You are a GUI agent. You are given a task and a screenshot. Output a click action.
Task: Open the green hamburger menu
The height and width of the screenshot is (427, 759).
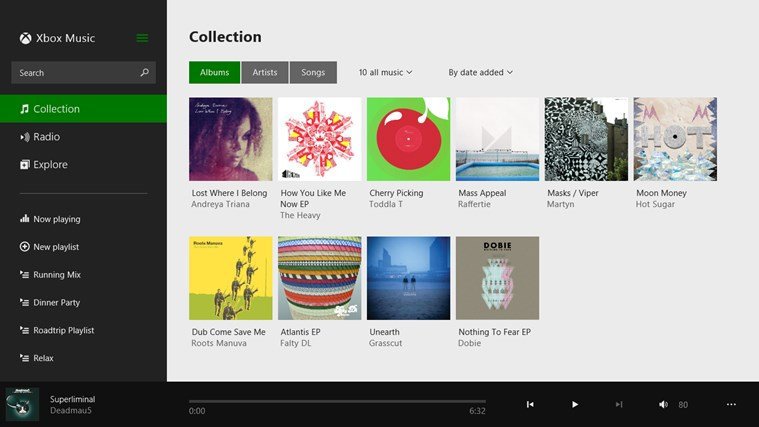[x=142, y=38]
